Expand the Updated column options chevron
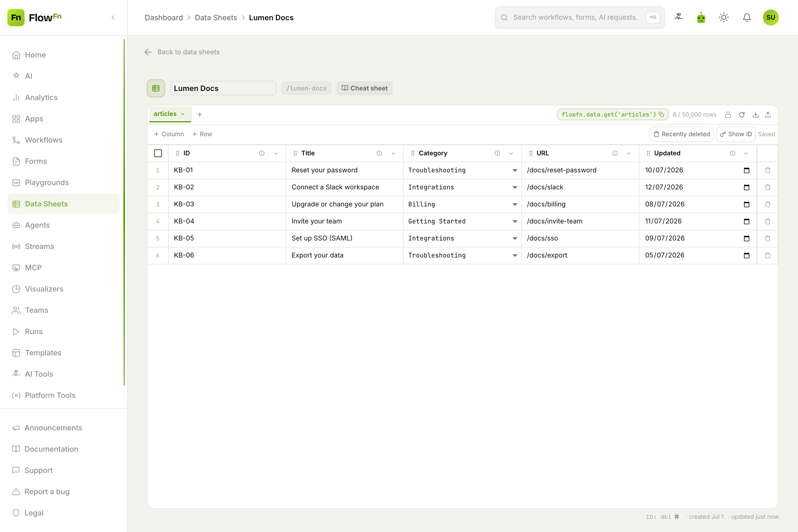The height and width of the screenshot is (532, 798). tap(746, 153)
